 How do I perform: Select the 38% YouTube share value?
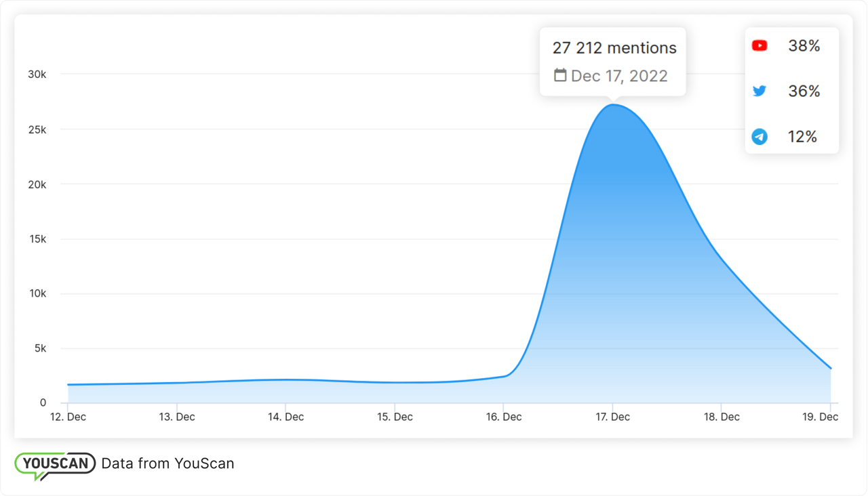tap(804, 46)
